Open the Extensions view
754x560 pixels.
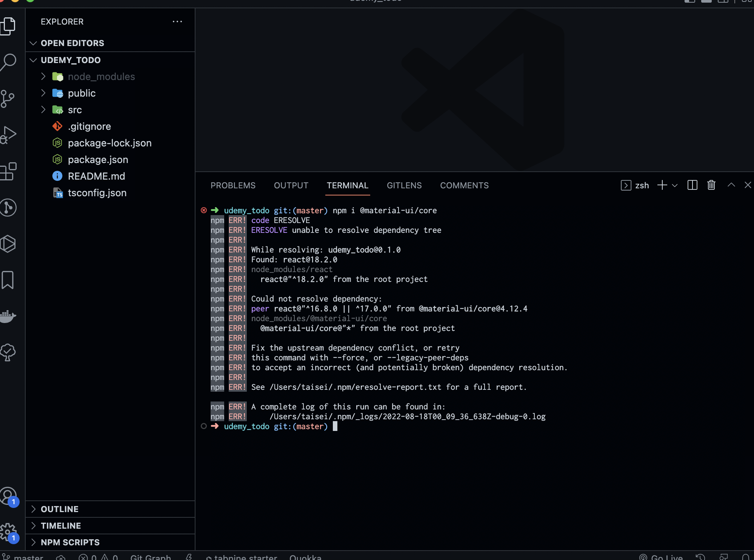pyautogui.click(x=9, y=172)
